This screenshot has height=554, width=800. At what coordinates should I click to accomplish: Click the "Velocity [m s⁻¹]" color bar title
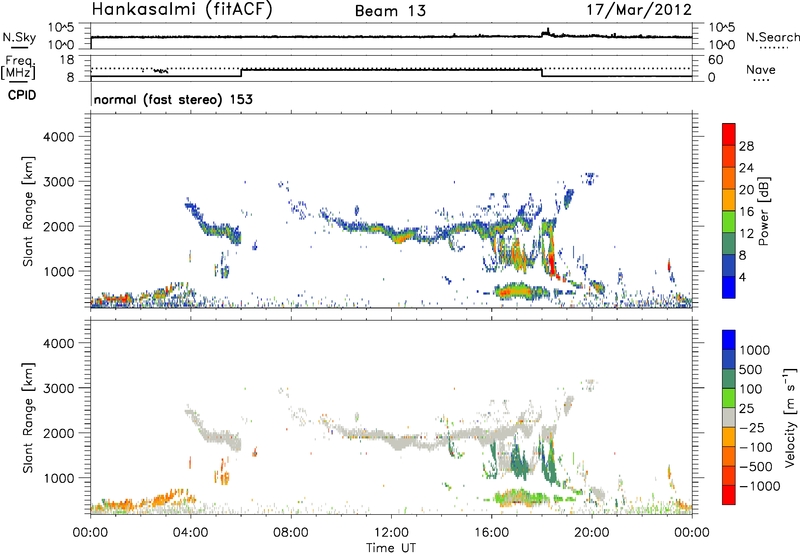point(790,417)
